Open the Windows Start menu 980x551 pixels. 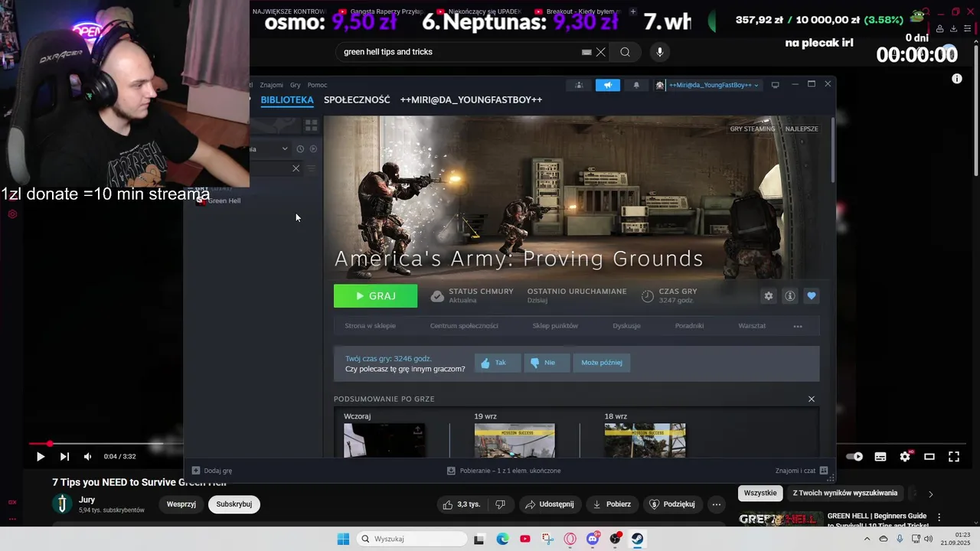point(343,539)
